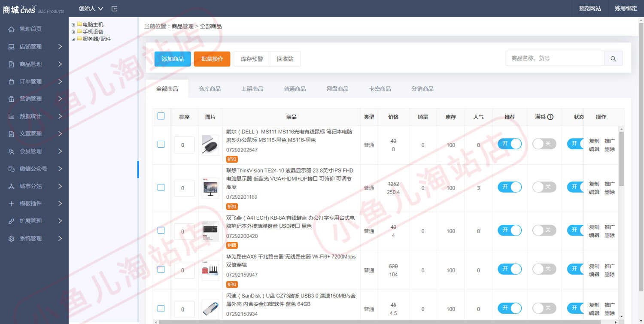The height and width of the screenshot is (324, 644).
Task: Open the Huawei AX6 router thumbnail
Action: click(210, 270)
